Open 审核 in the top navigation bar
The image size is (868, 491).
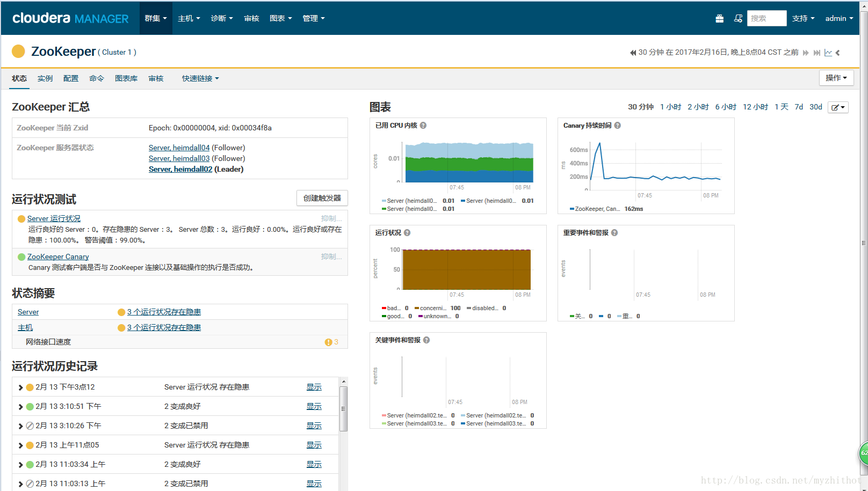[x=251, y=18]
